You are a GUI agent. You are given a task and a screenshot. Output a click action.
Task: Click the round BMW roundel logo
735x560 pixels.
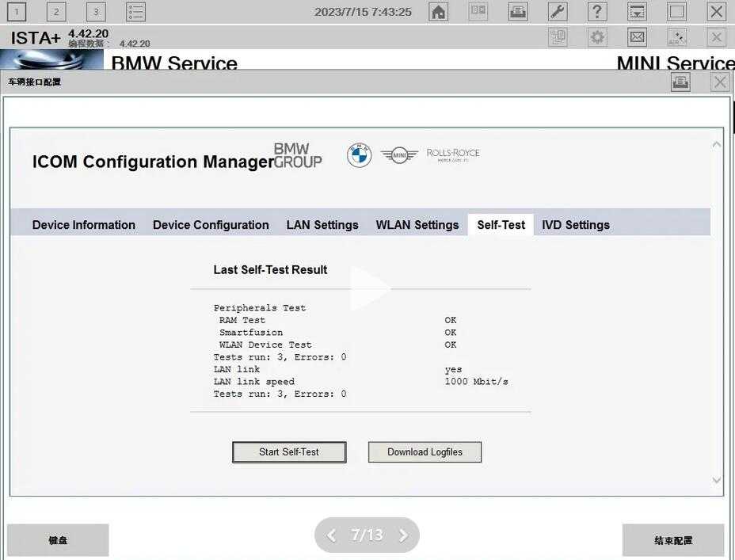359,155
